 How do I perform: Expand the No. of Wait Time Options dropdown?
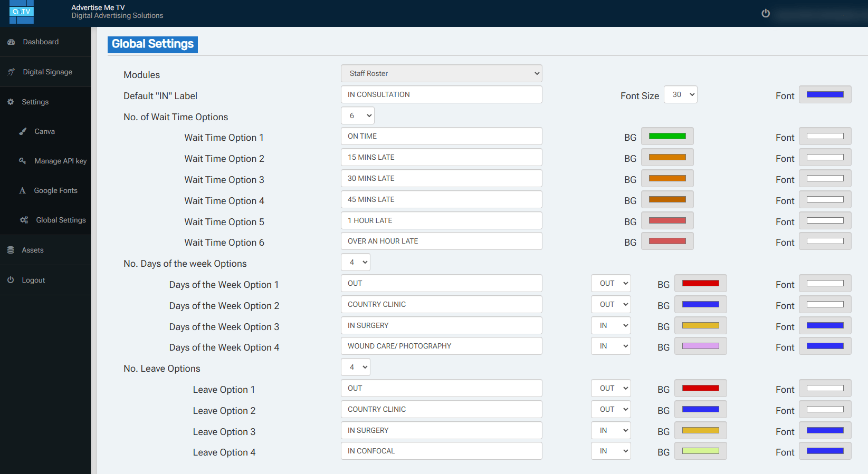tap(357, 116)
